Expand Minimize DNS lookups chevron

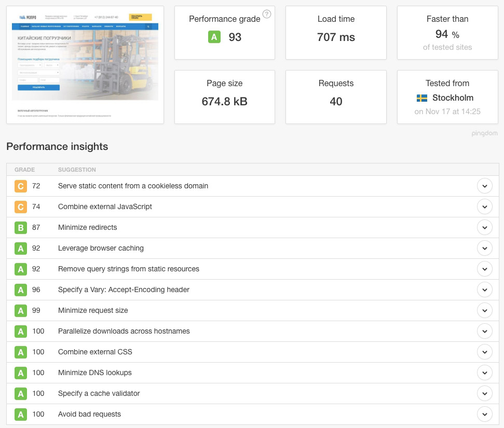click(x=485, y=372)
